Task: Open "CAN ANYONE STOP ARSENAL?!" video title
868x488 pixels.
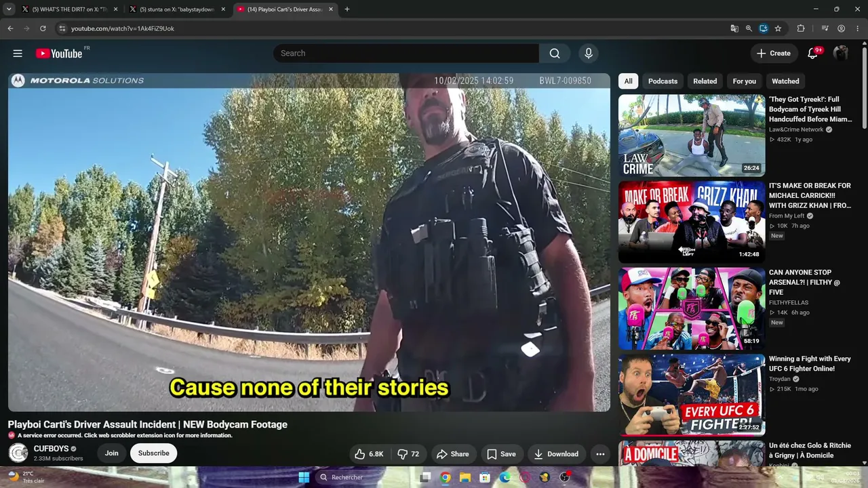Action: click(804, 283)
